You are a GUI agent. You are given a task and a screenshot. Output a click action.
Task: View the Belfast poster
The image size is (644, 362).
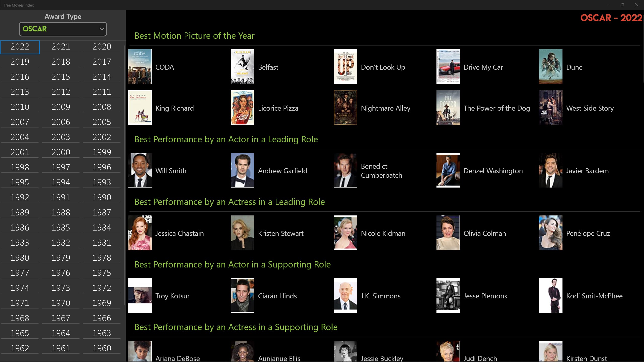[x=243, y=66]
